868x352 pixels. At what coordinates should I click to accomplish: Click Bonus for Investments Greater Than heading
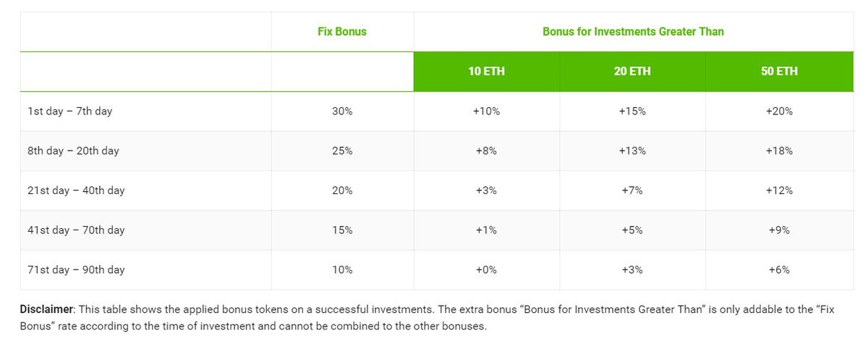pos(633,32)
